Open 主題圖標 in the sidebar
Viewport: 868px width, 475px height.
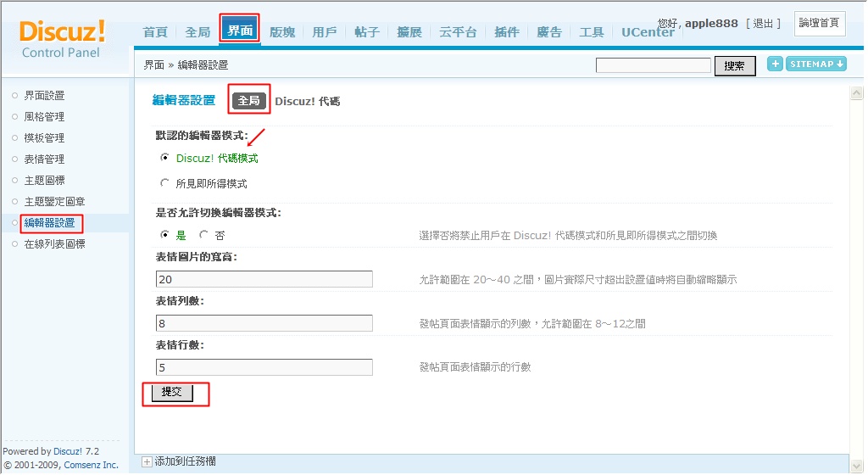pyautogui.click(x=44, y=181)
